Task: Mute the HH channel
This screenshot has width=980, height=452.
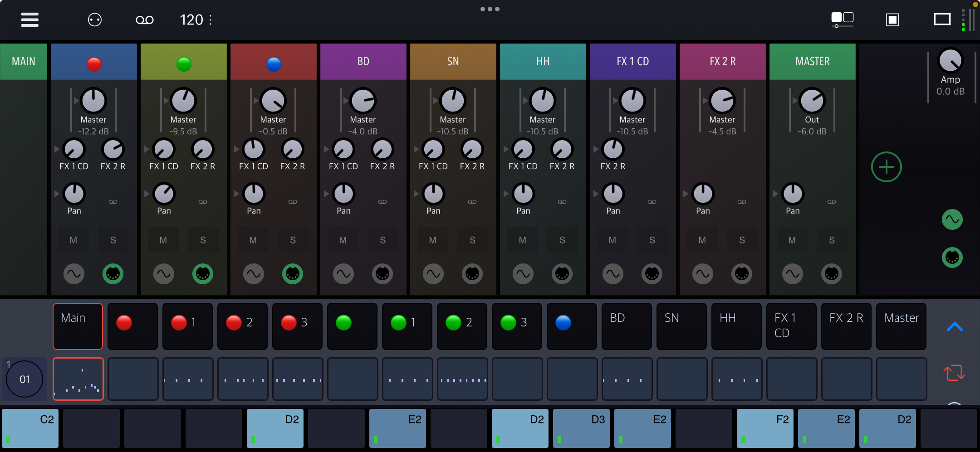Action: pyautogui.click(x=523, y=240)
